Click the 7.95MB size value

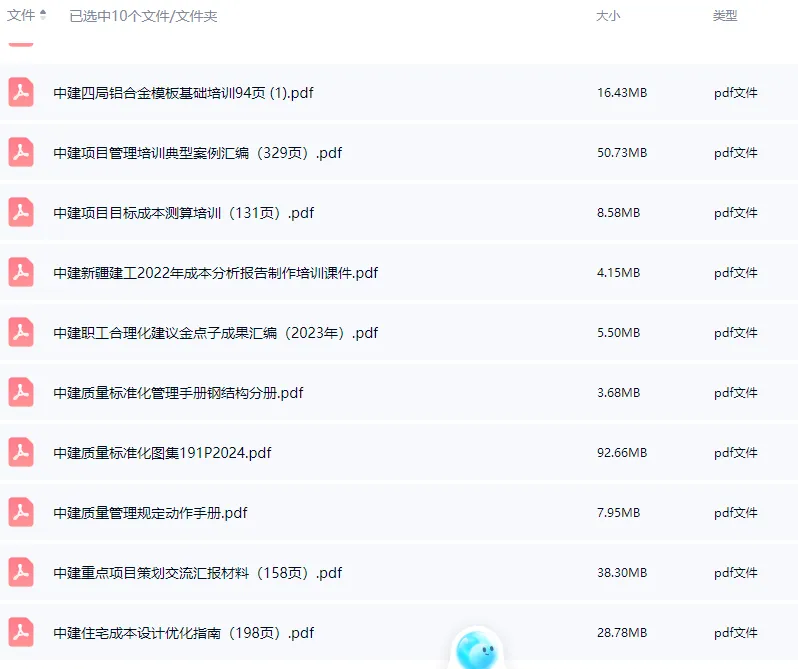[618, 513]
